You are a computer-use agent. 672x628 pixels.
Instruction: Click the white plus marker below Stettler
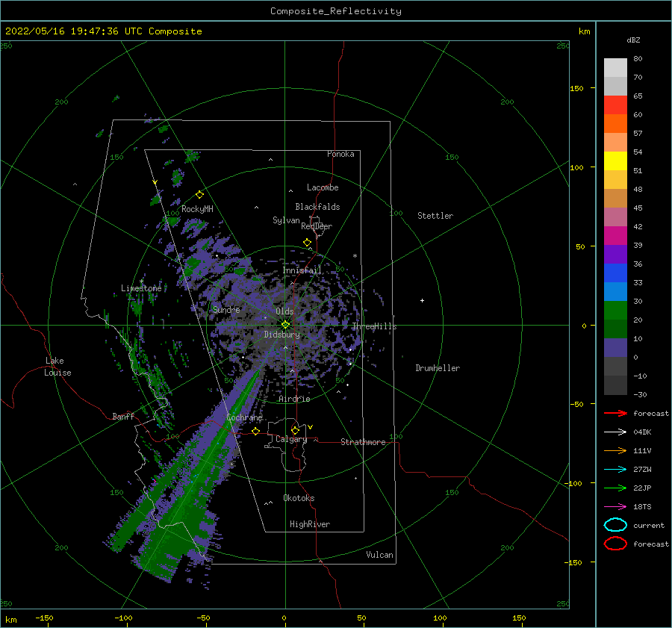[422, 300]
